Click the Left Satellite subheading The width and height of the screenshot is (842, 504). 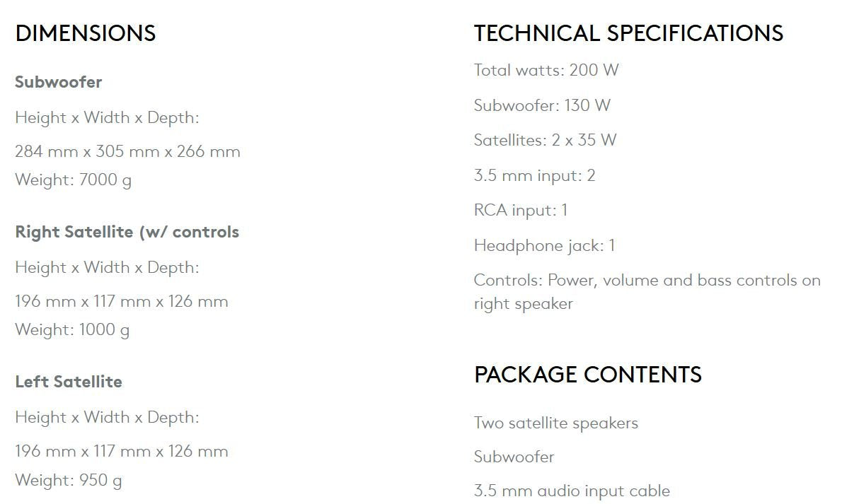coord(69,382)
